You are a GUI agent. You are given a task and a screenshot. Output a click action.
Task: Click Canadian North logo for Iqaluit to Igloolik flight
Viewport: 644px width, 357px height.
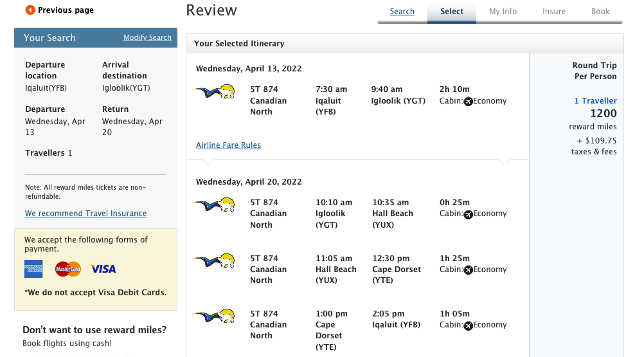[215, 91]
